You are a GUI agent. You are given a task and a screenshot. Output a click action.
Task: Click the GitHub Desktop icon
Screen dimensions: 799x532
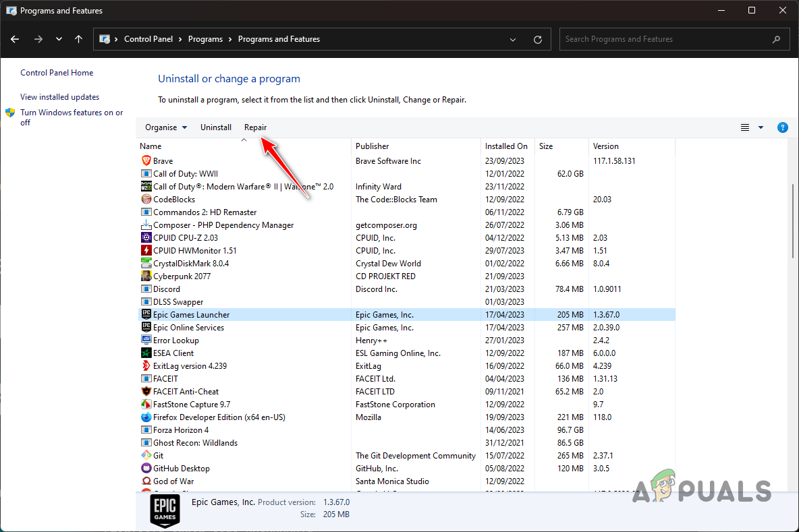click(146, 468)
